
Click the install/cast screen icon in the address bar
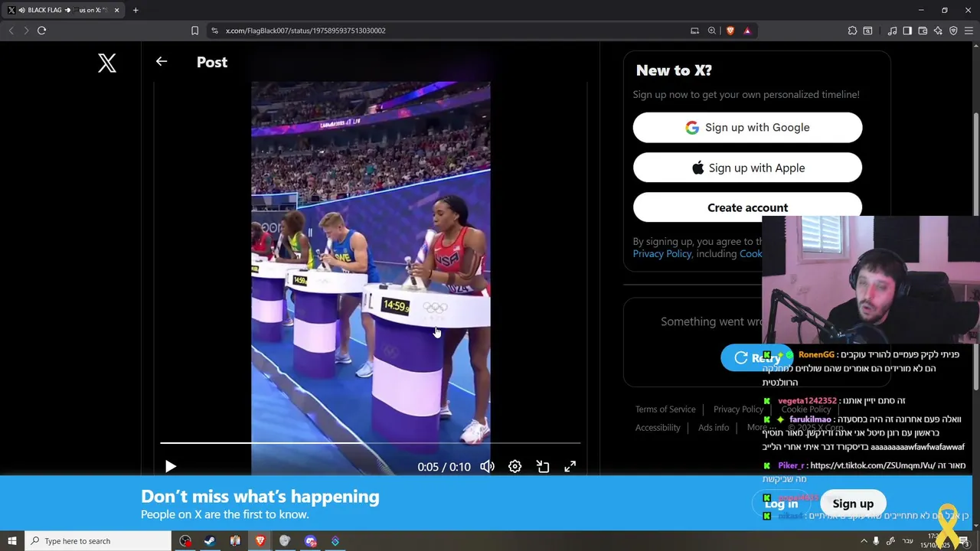(x=694, y=31)
